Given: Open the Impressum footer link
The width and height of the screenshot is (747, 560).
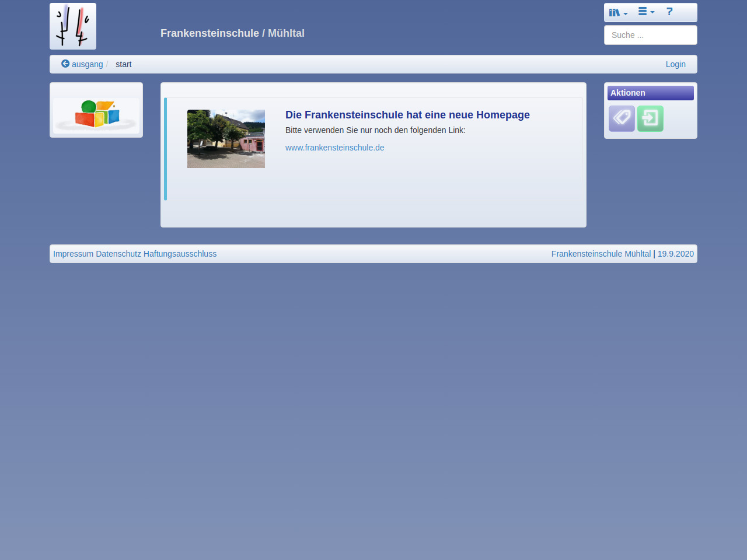Looking at the screenshot, I should (x=73, y=254).
